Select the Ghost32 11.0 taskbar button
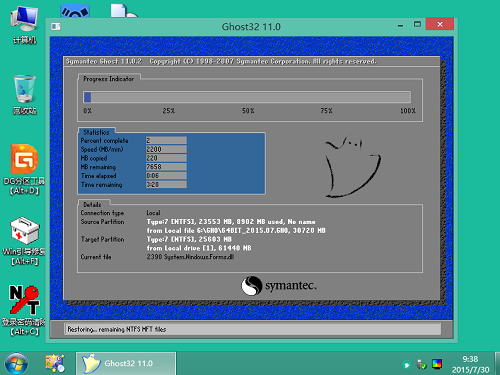Image resolution: width=500 pixels, height=375 pixels. [126, 363]
